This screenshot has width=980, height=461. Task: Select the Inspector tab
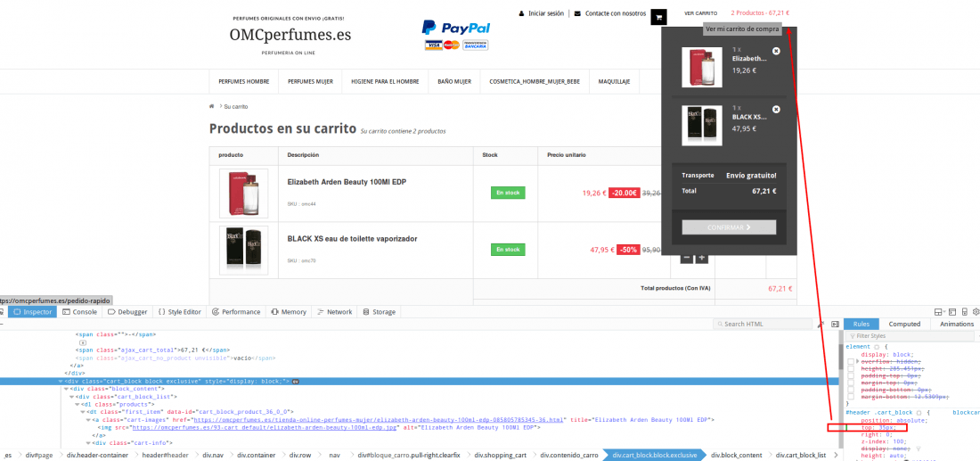[32, 311]
